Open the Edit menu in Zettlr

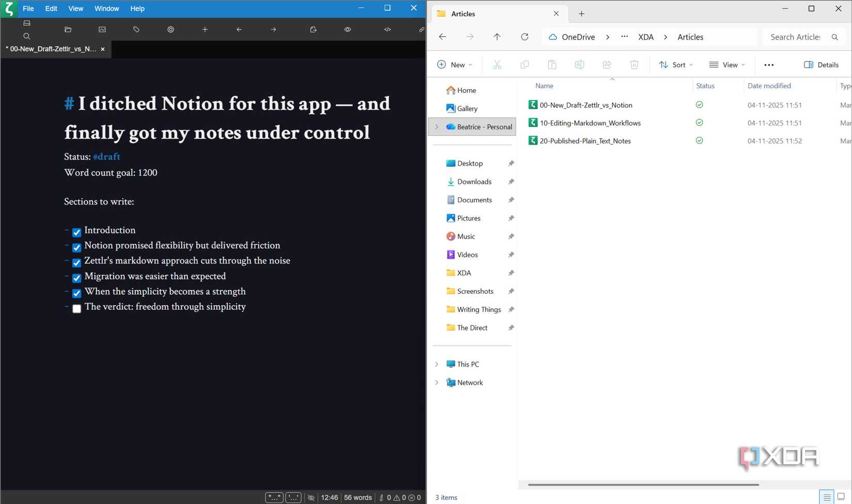tap(51, 8)
